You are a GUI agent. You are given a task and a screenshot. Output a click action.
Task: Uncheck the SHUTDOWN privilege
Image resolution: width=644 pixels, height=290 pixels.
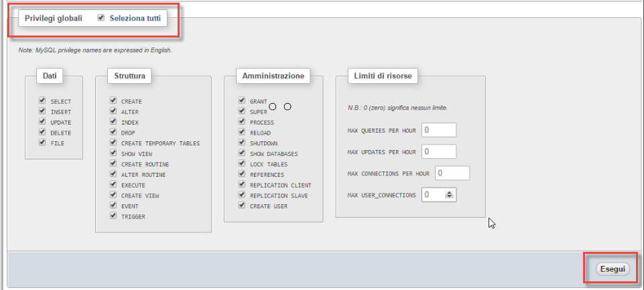point(241,143)
